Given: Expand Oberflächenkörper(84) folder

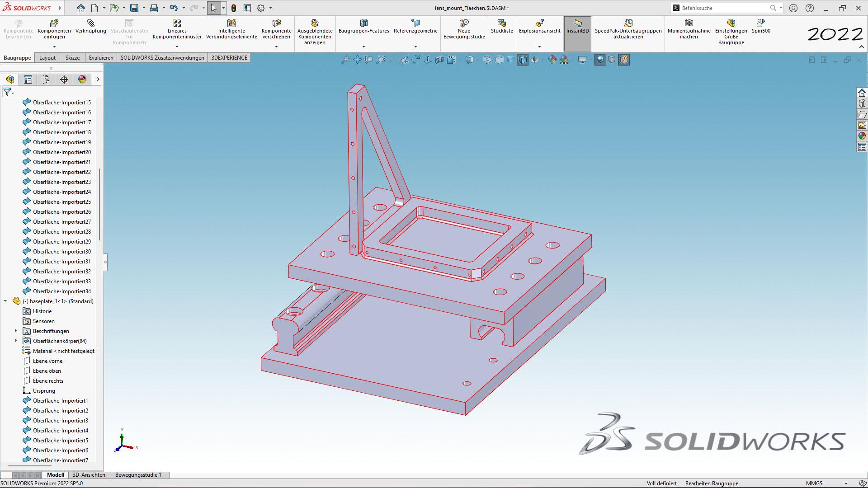Looking at the screenshot, I should (16, 341).
